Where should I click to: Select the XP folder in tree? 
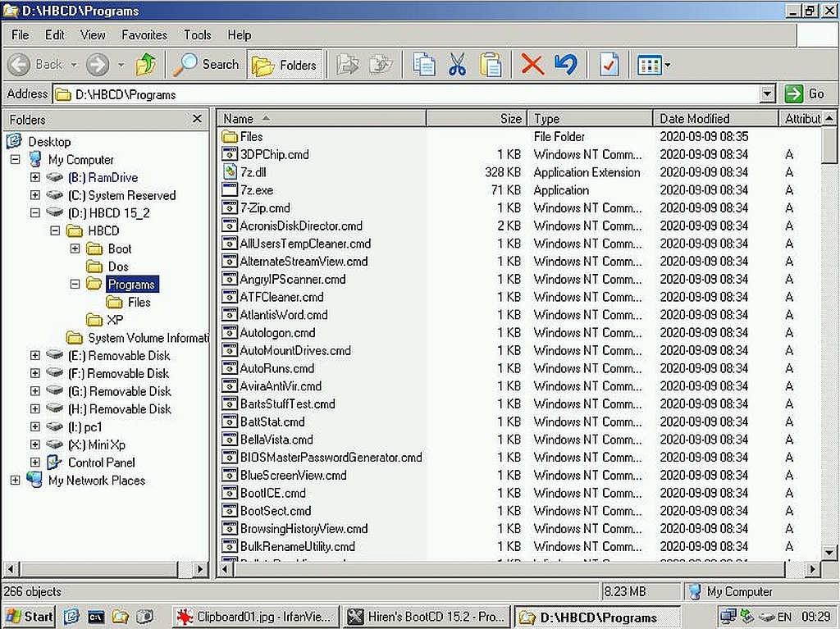point(115,320)
